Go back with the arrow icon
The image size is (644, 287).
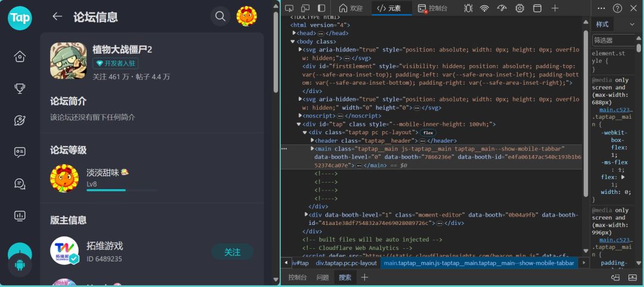(x=57, y=17)
